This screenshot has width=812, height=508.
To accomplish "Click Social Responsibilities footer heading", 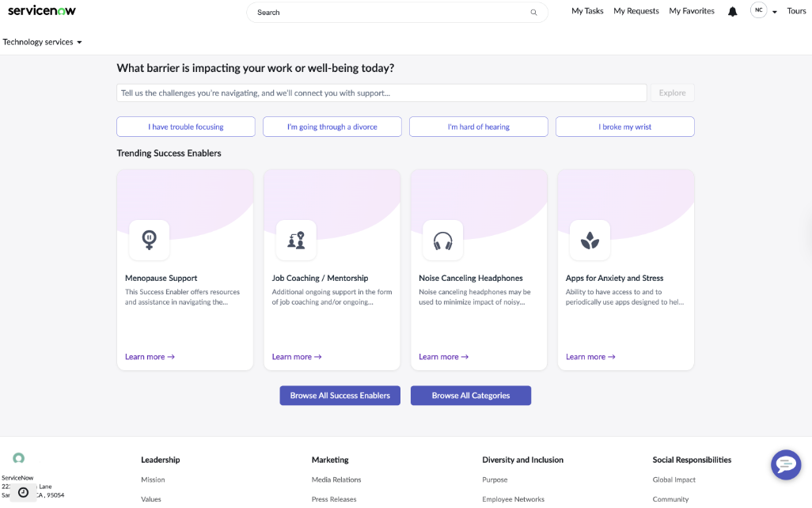I will click(692, 460).
